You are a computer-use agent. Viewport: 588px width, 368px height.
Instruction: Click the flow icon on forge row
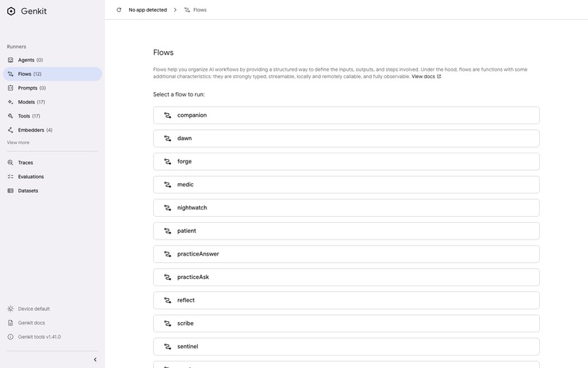[x=168, y=161]
